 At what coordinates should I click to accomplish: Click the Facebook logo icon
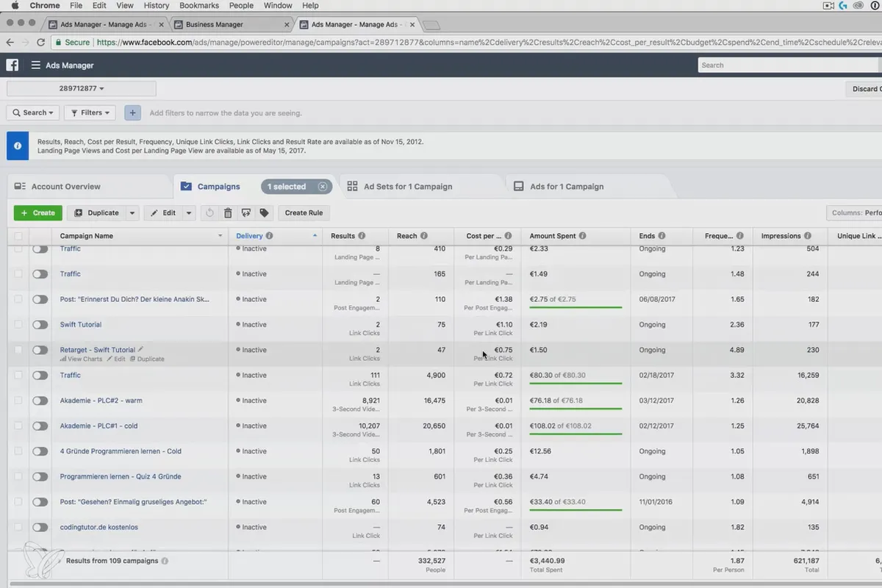coord(12,65)
